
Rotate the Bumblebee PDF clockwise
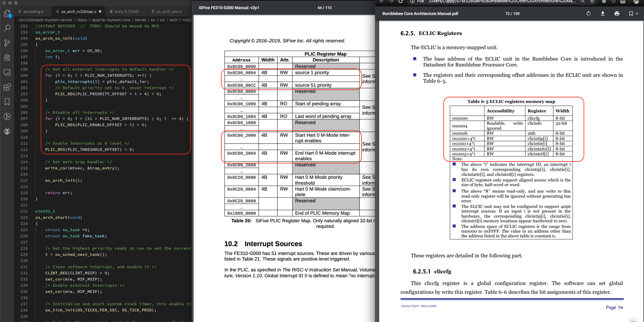[588, 14]
